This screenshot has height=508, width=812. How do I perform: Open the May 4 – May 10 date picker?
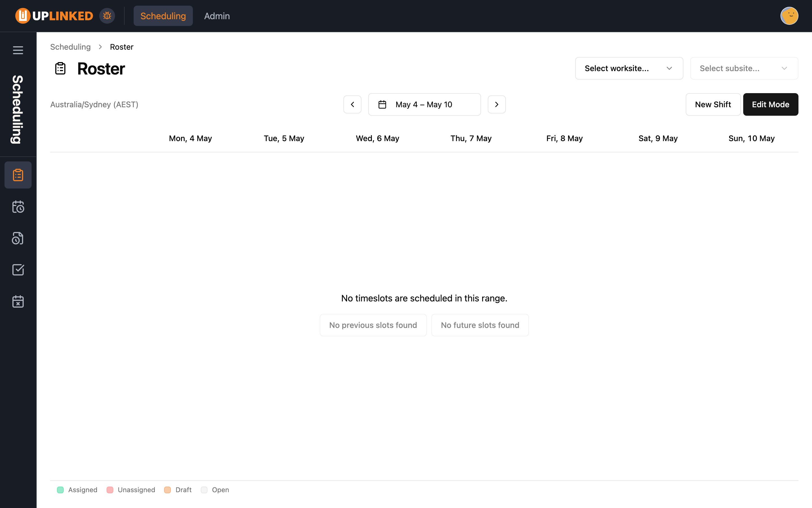(x=424, y=104)
